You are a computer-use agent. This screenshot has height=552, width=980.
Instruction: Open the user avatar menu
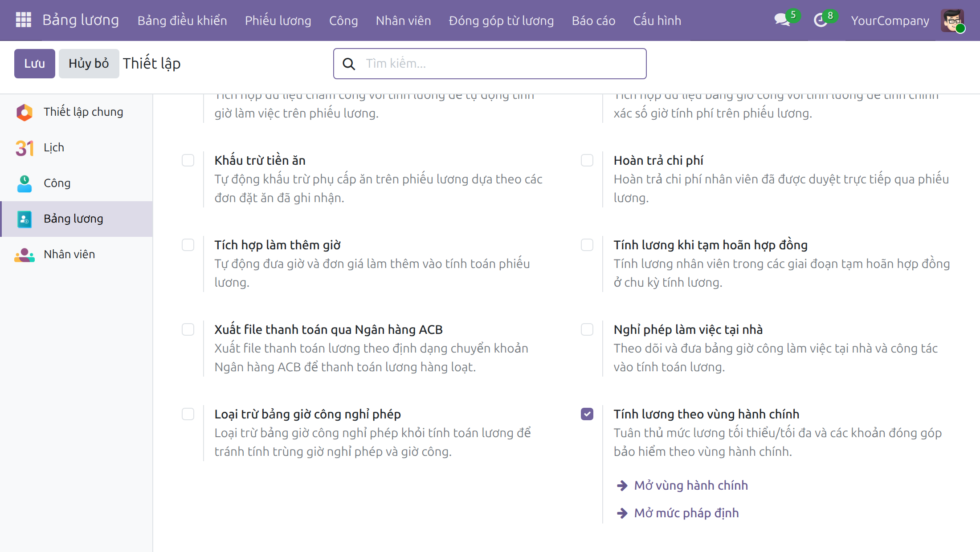point(952,20)
